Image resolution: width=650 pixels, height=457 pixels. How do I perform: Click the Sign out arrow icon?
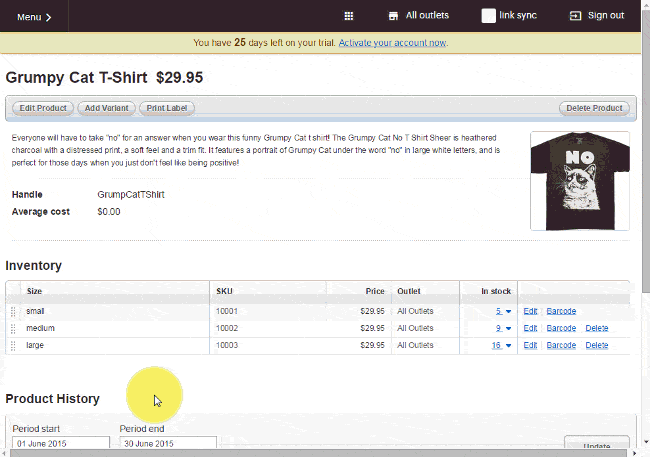575,16
